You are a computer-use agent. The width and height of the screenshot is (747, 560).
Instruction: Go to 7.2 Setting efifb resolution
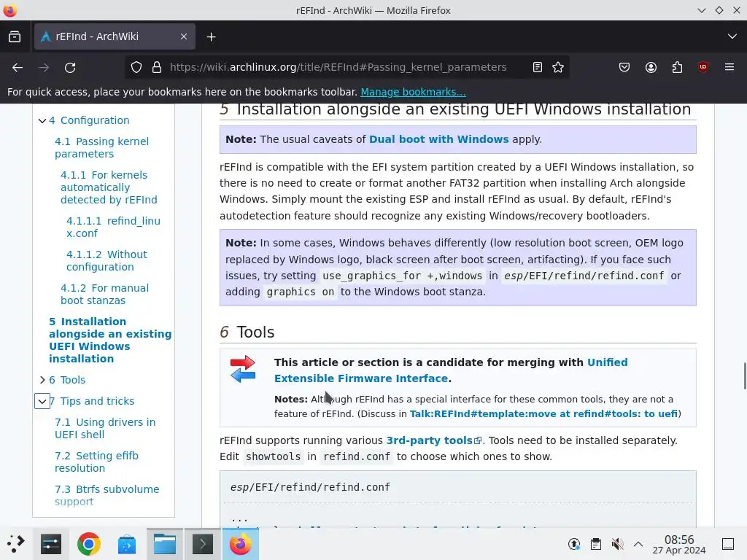coord(96,462)
